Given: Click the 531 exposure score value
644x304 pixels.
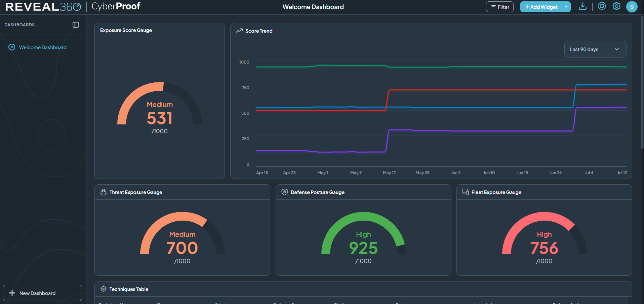Looking at the screenshot, I should tap(160, 118).
